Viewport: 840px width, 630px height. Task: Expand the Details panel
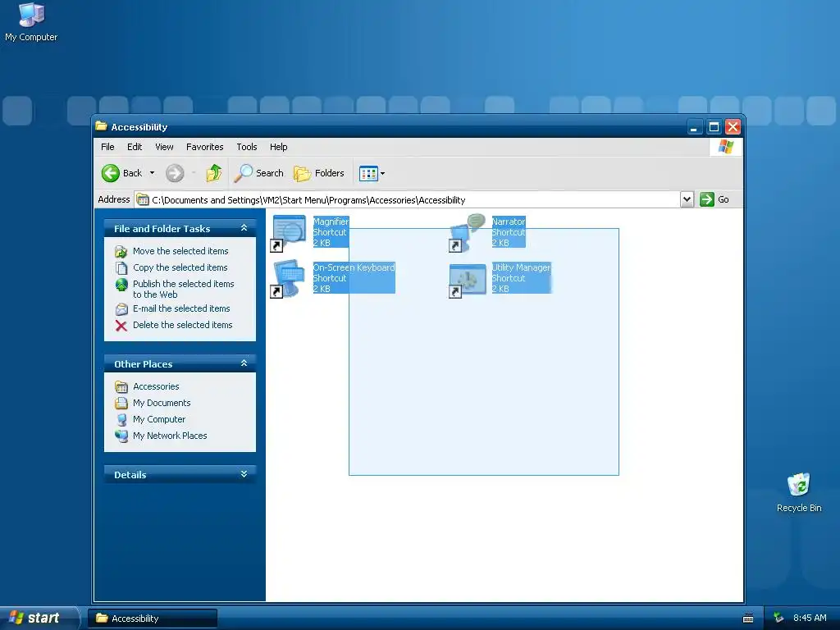click(x=244, y=474)
